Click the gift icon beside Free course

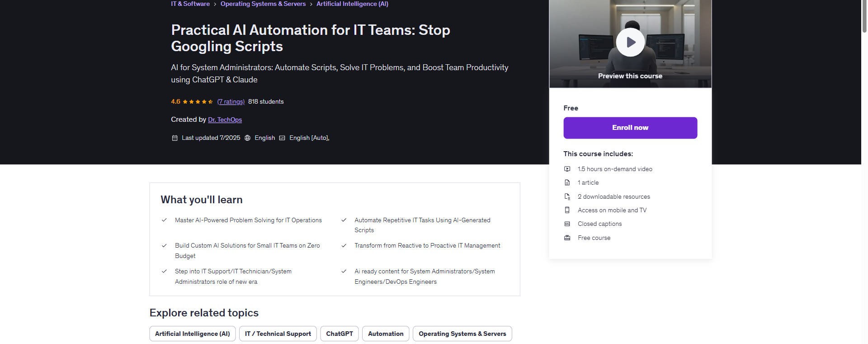click(567, 238)
